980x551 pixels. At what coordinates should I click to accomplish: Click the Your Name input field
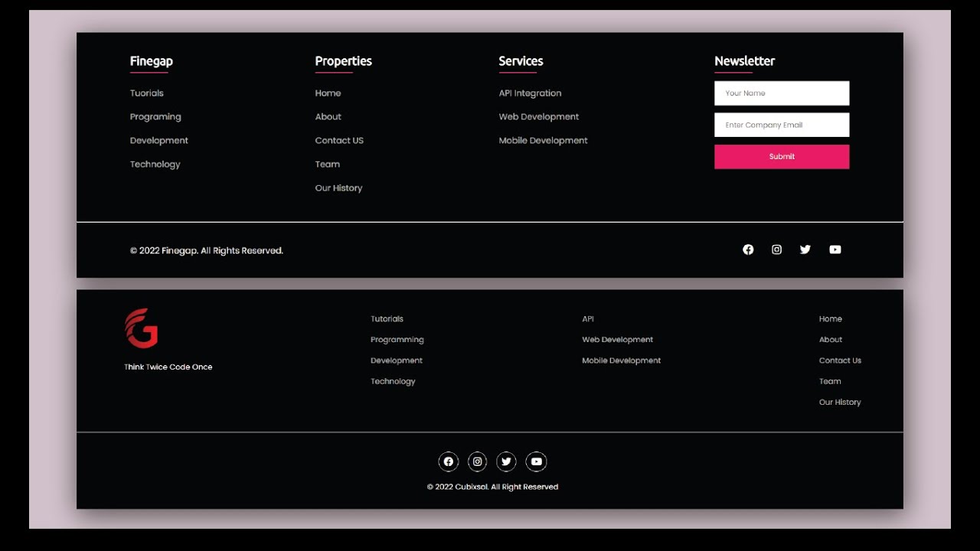tap(782, 93)
